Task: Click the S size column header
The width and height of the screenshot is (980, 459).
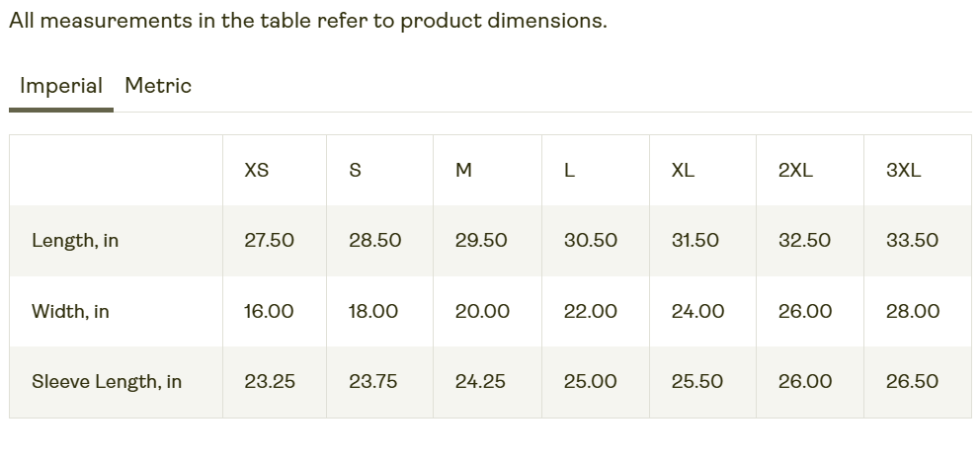Action: click(356, 170)
